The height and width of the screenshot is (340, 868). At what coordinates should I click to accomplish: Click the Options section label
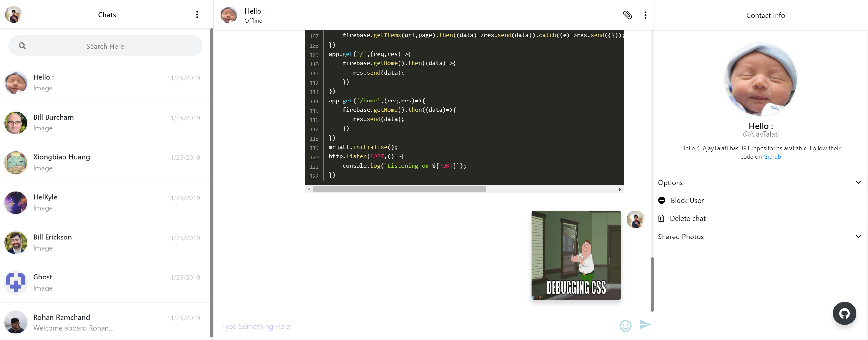click(670, 183)
